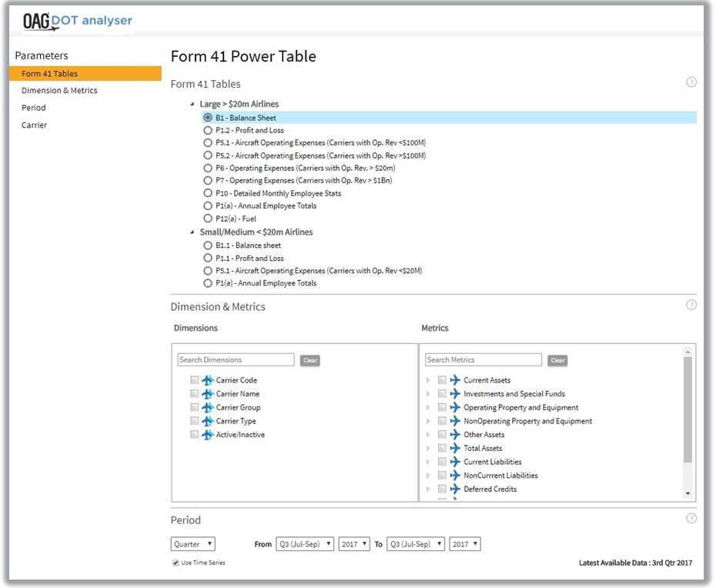Go to Carrier in the Parameters sidebar
716x588 pixels.
click(34, 125)
